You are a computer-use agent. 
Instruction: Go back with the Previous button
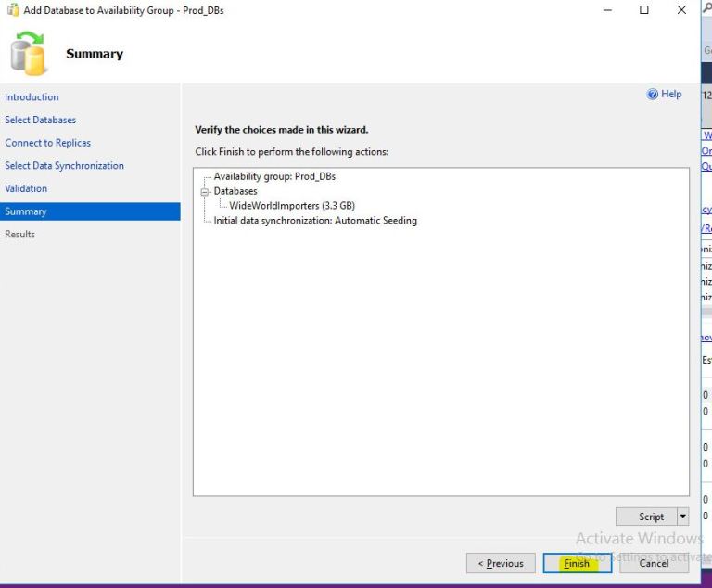[x=501, y=563]
